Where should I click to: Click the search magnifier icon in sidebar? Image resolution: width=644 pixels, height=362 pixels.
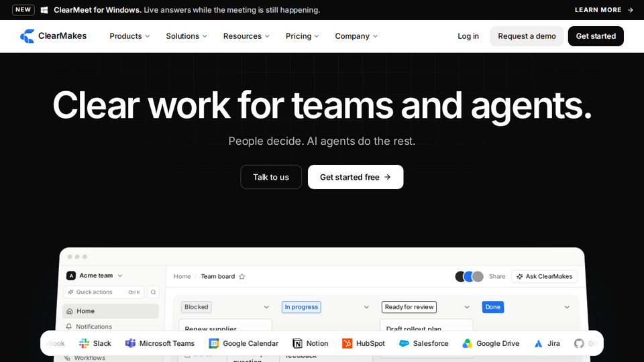tap(153, 292)
